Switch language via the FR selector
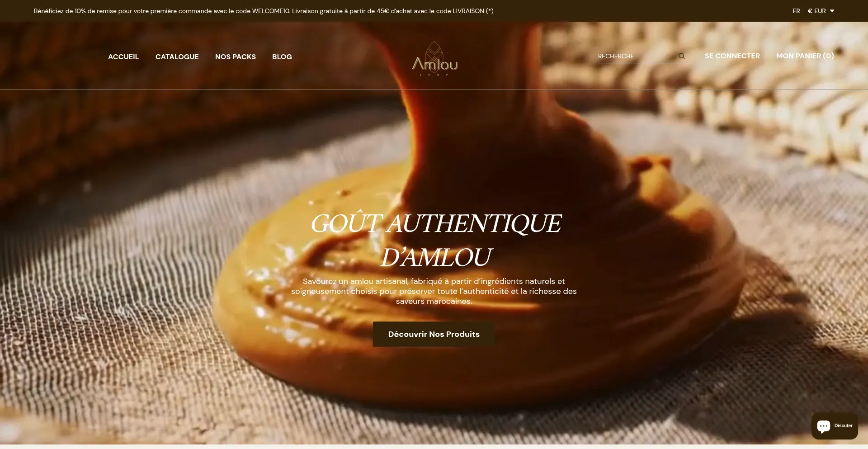Viewport: 868px width, 449px height. 796,11
